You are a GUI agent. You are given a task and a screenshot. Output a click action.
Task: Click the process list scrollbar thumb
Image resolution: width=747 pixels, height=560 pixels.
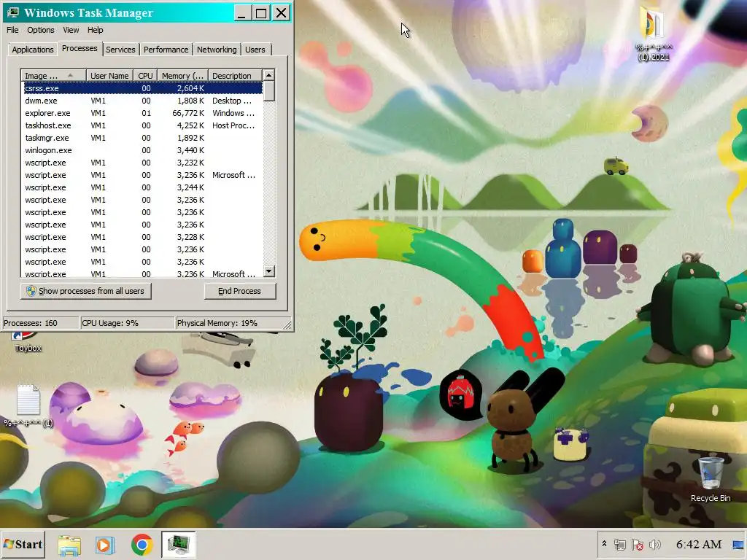coord(268,91)
